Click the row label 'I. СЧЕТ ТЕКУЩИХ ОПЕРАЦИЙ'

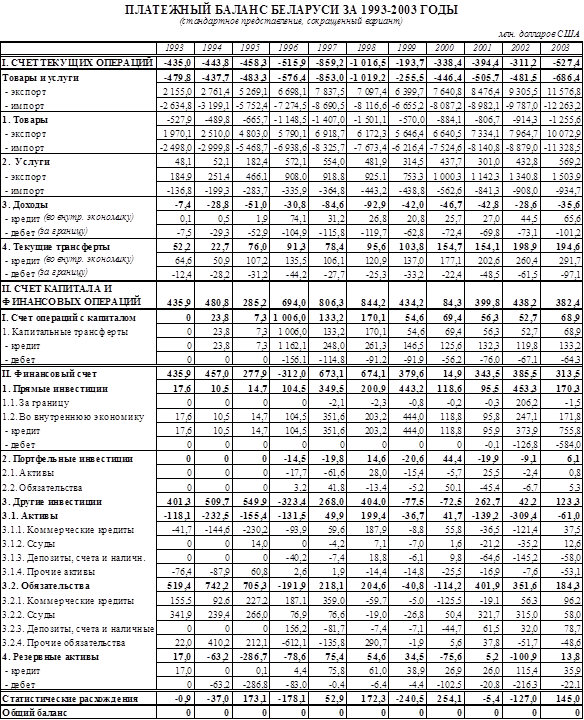click(78, 63)
